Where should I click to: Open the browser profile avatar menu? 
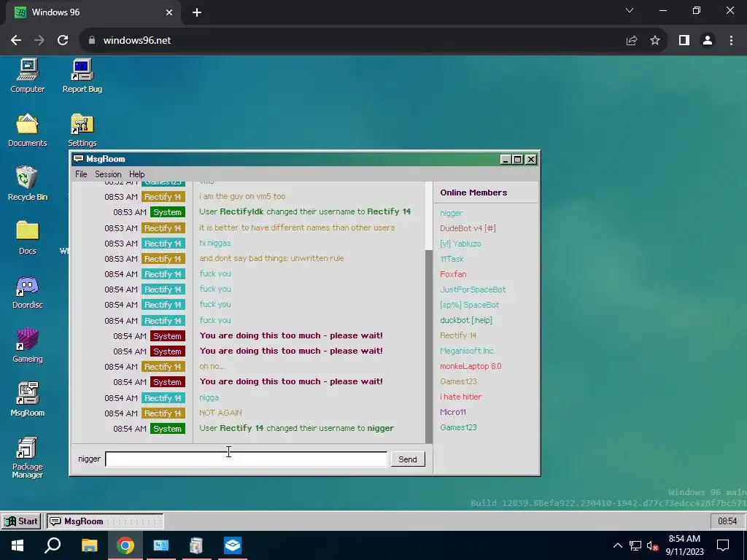pyautogui.click(x=708, y=41)
